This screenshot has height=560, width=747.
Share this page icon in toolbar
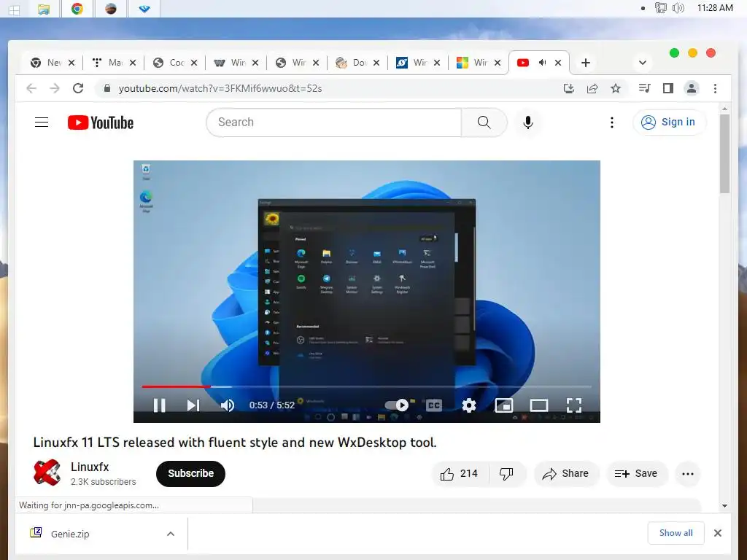[x=592, y=88]
